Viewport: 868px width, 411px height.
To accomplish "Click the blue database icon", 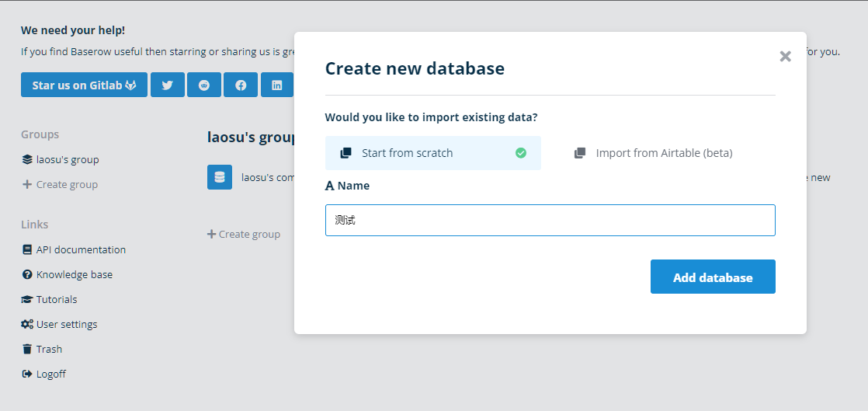I will pyautogui.click(x=220, y=177).
